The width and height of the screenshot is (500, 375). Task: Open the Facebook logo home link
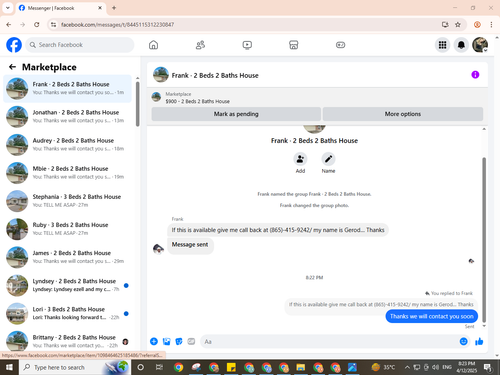[14, 45]
